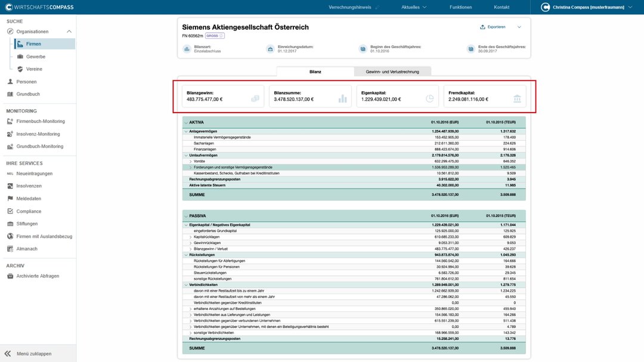This screenshot has height=362, width=644.
Task: Open the Almanach sidebar link
Action: click(x=27, y=249)
